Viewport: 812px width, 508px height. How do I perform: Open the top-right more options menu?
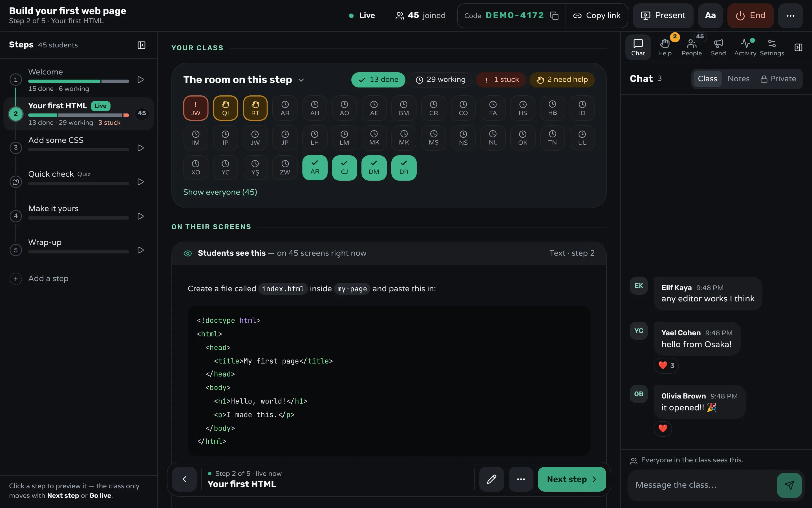pyautogui.click(x=791, y=16)
